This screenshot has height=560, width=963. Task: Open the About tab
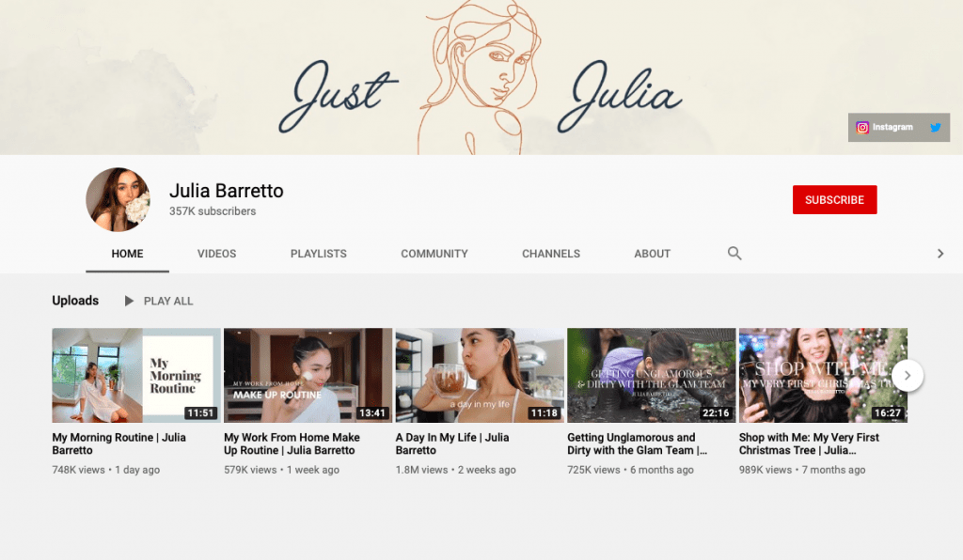tap(653, 254)
